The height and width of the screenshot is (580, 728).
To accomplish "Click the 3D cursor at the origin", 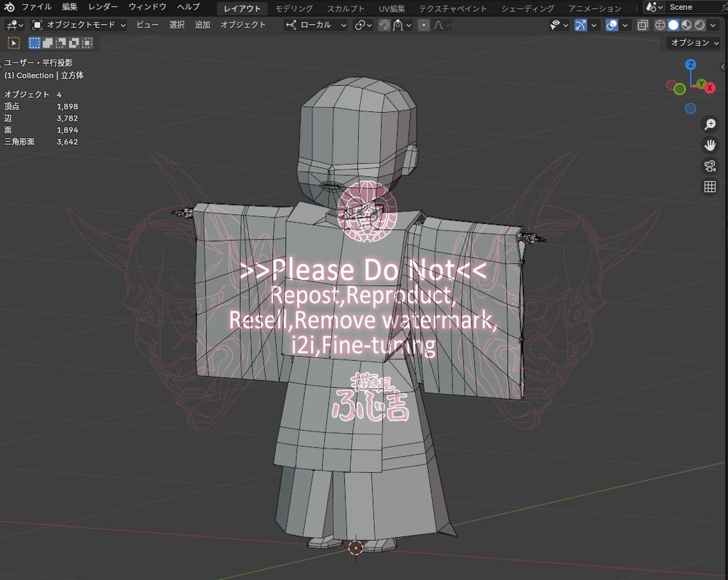I will [x=356, y=548].
